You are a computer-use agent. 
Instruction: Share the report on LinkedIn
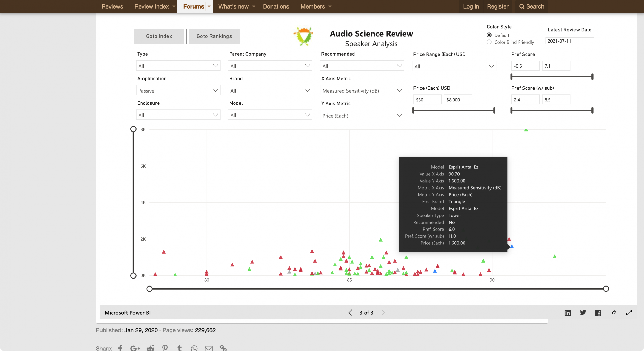point(567,313)
